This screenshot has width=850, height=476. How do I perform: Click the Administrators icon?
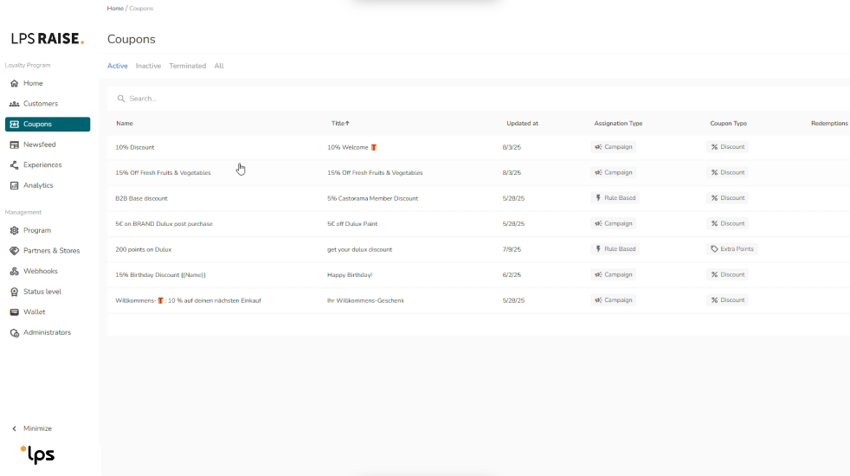tap(14, 332)
